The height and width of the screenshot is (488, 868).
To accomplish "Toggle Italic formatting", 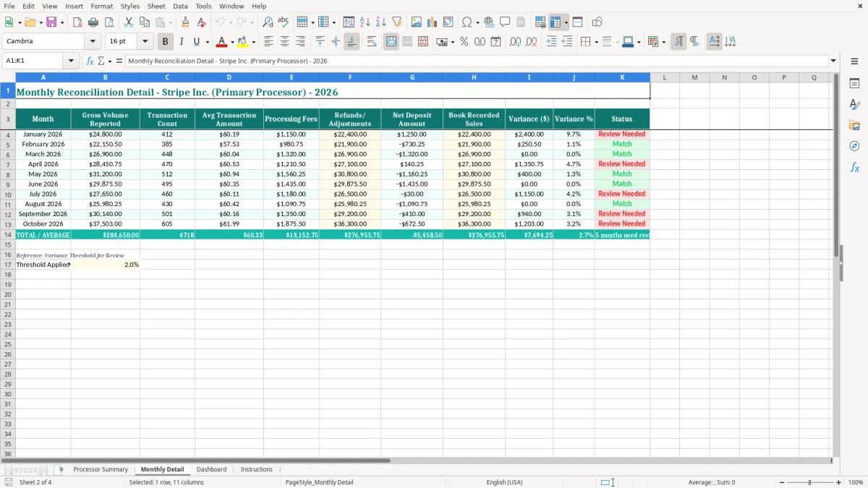I will [x=182, y=42].
